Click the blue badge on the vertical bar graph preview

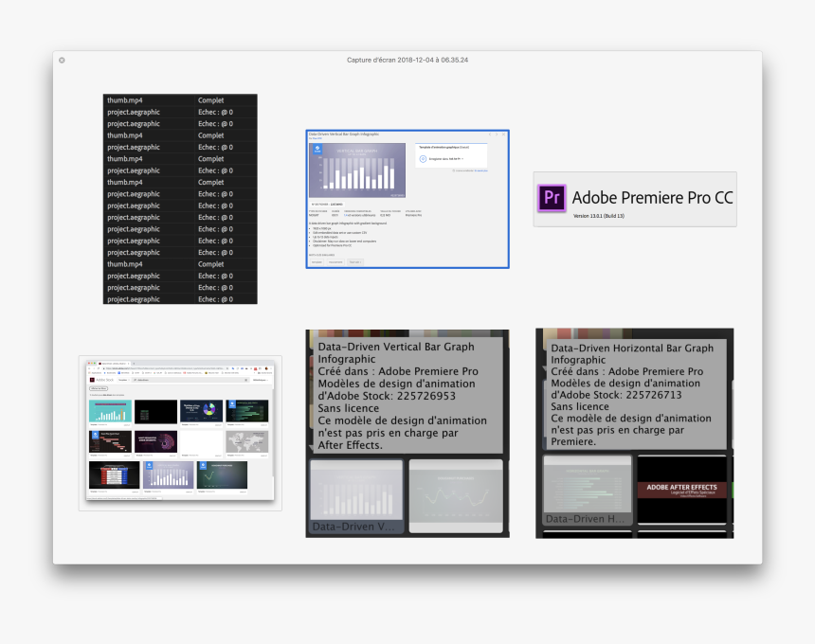(316, 150)
